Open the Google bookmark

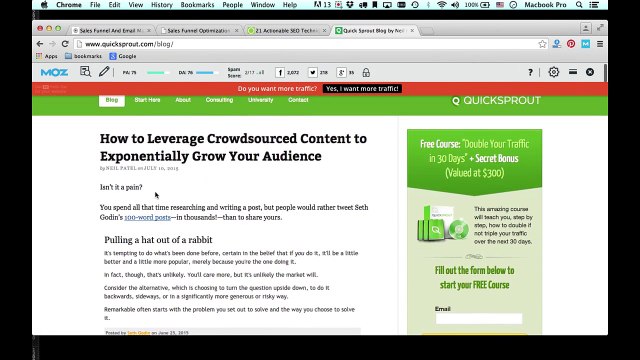[123, 56]
